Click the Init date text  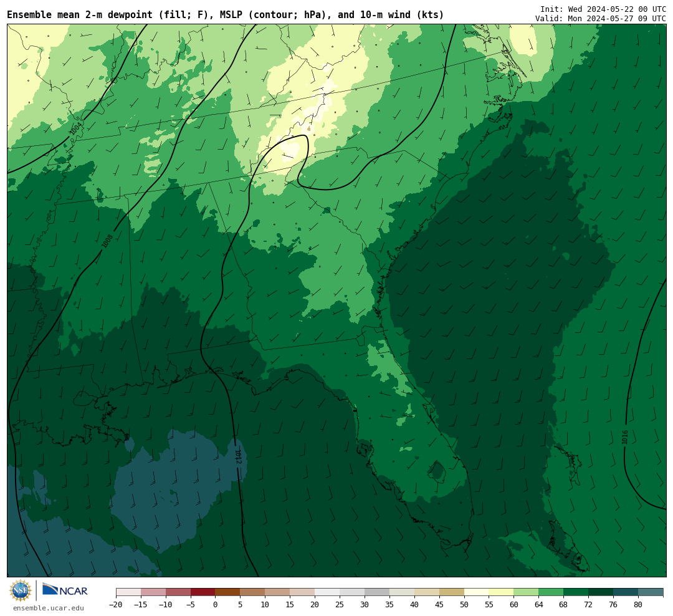point(603,9)
